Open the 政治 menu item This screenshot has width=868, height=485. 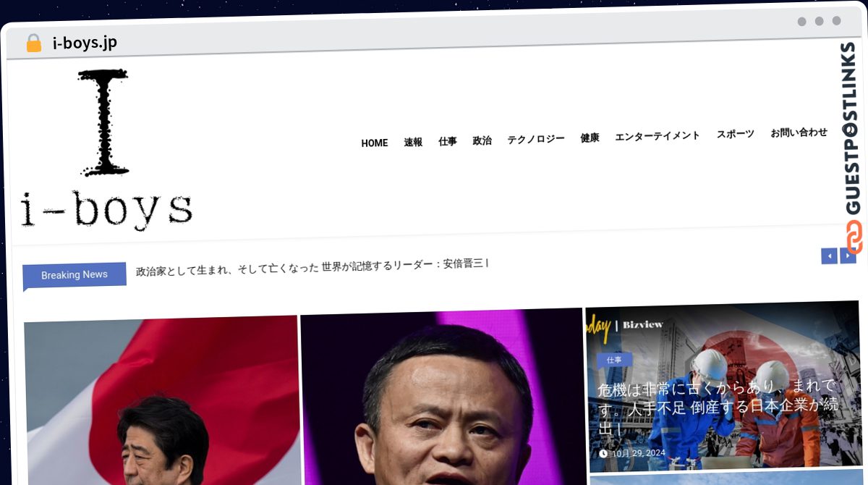(482, 140)
